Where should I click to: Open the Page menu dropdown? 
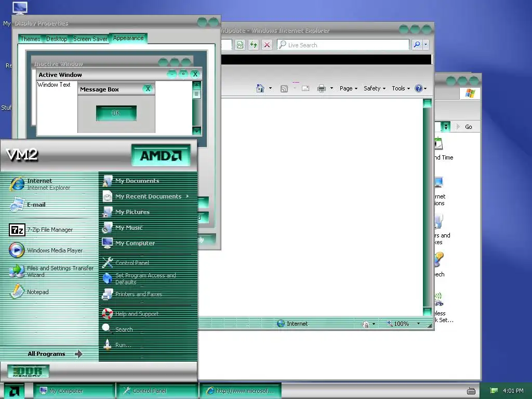(349, 88)
